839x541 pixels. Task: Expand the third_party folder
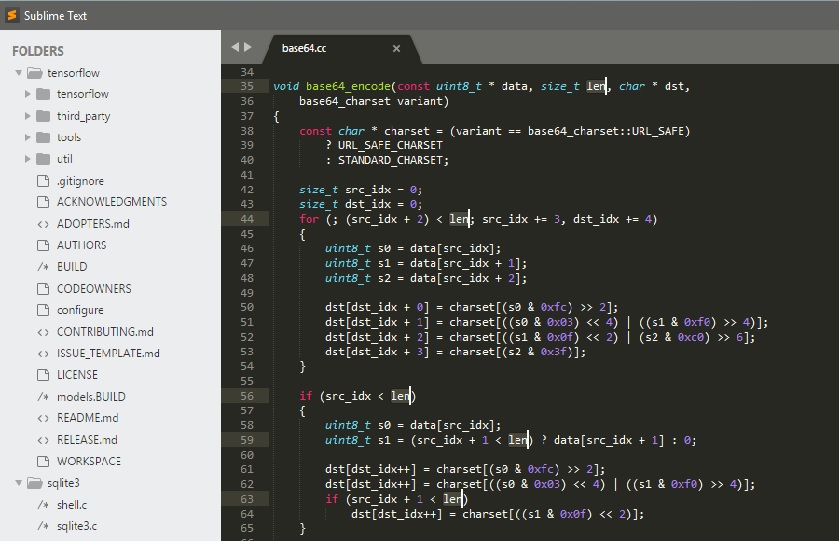[x=28, y=116]
